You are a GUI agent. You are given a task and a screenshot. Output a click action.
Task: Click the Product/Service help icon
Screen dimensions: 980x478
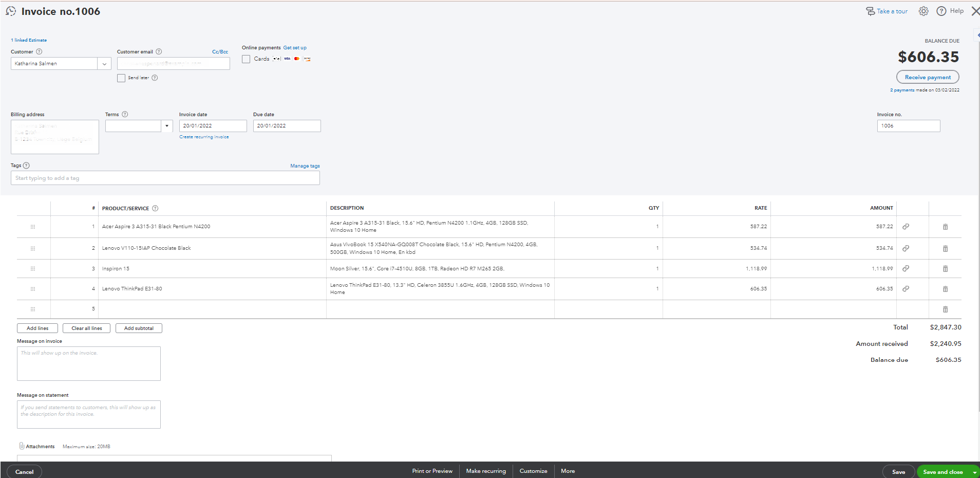pyautogui.click(x=155, y=208)
